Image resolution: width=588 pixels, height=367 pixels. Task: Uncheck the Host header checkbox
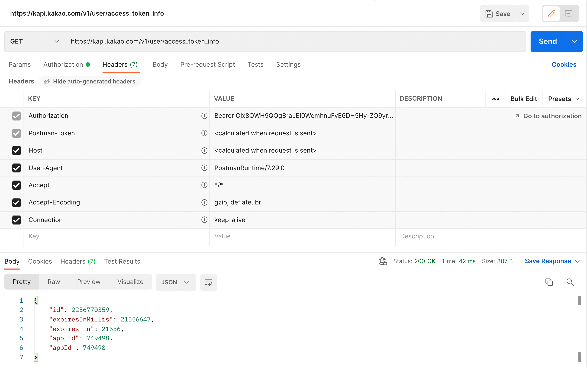click(x=17, y=151)
